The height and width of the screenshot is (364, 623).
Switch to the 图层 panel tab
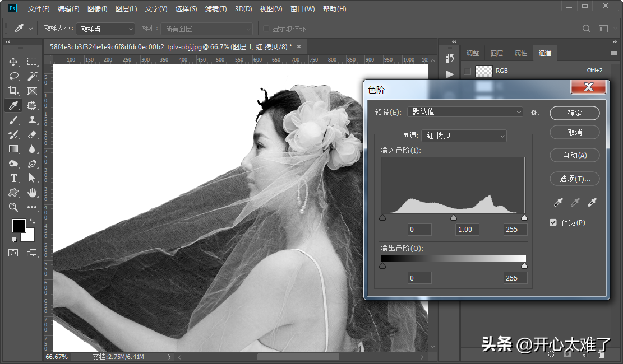497,53
